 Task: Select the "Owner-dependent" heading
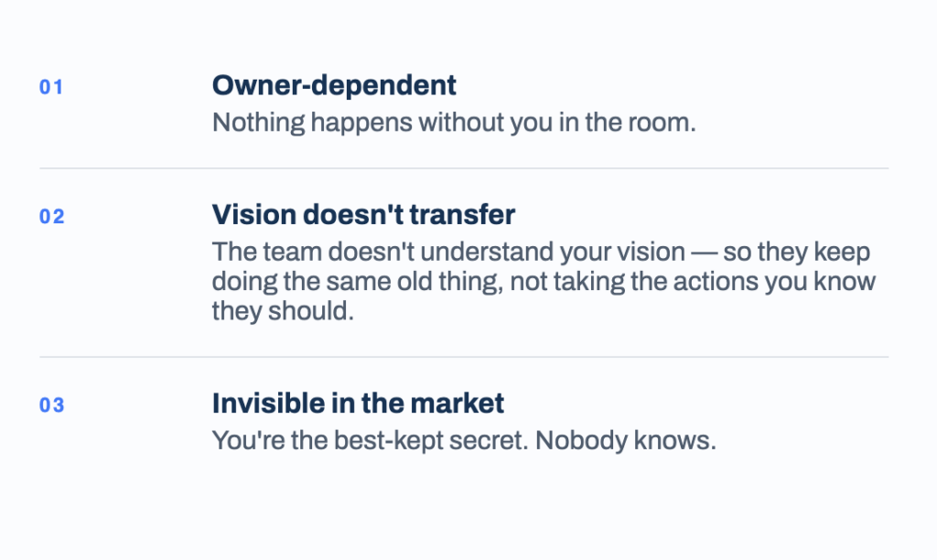tap(334, 85)
